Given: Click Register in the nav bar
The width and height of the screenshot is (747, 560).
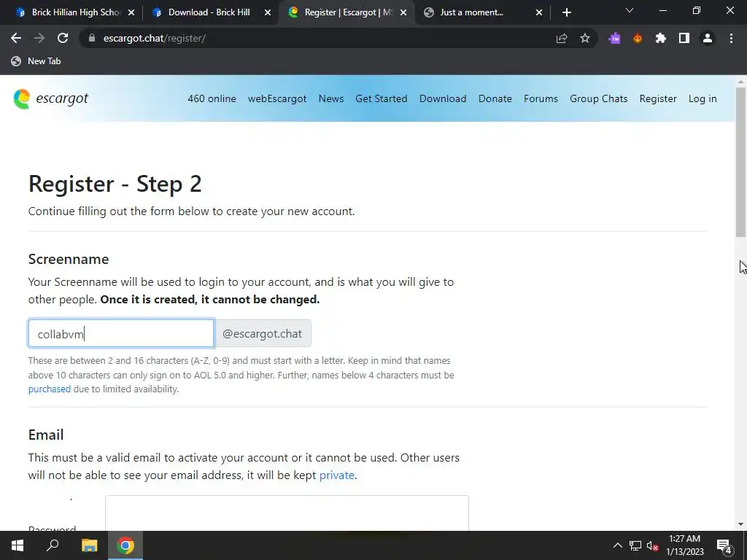Looking at the screenshot, I should (658, 98).
